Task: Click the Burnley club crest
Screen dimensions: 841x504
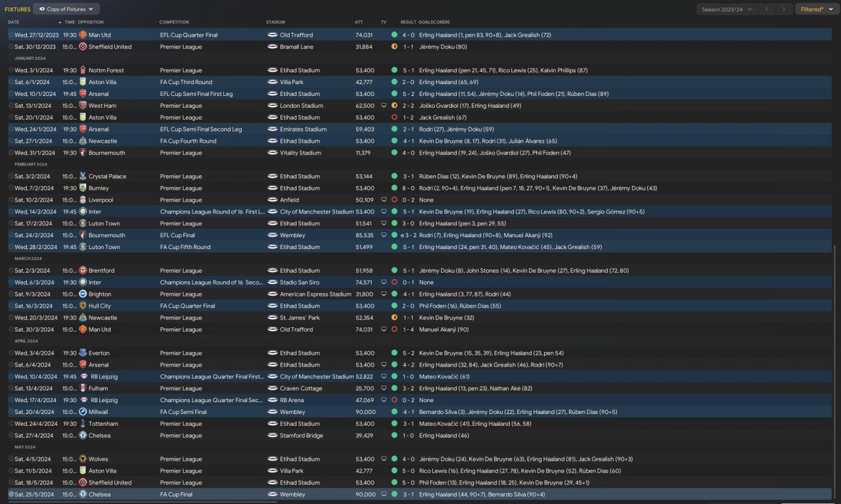Action: 83,189
